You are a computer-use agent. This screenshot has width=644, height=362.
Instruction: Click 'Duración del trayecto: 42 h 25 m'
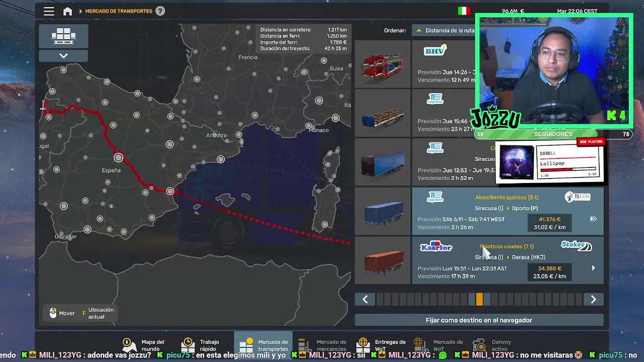click(x=303, y=49)
